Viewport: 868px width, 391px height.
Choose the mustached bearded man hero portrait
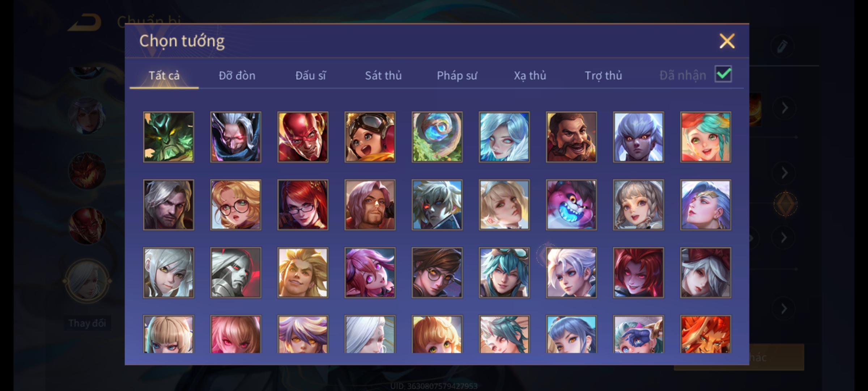tap(571, 137)
